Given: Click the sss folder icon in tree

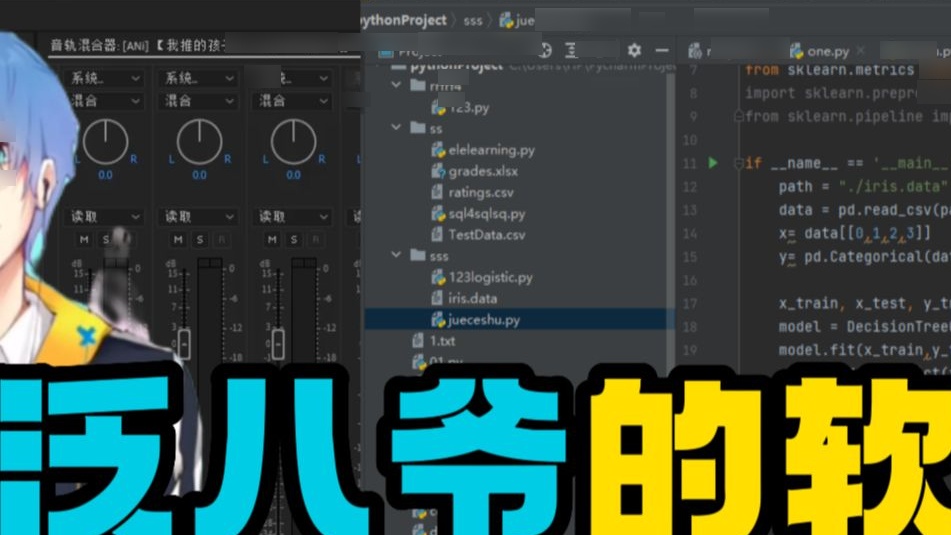Looking at the screenshot, I should click(x=417, y=255).
